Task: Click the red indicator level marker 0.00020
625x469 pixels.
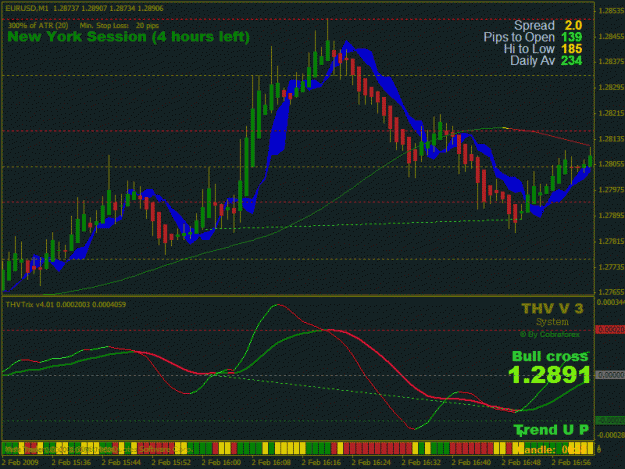Action: tap(610, 330)
